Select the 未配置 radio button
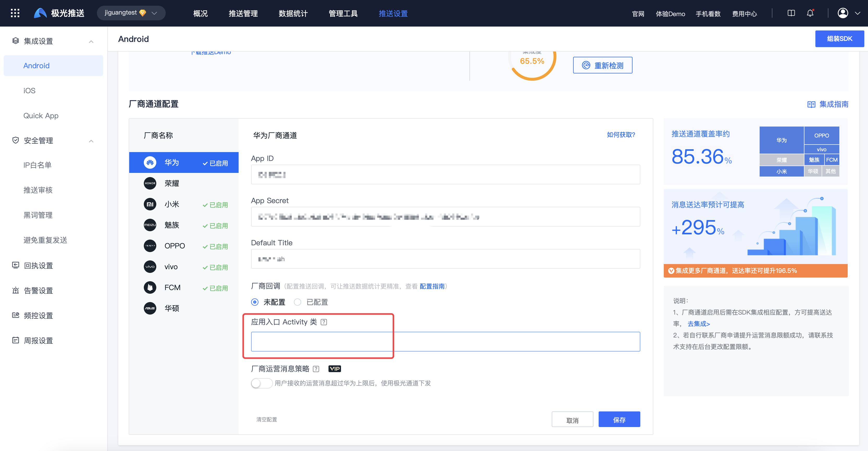Screen dimensions: 868x451 point(255,302)
